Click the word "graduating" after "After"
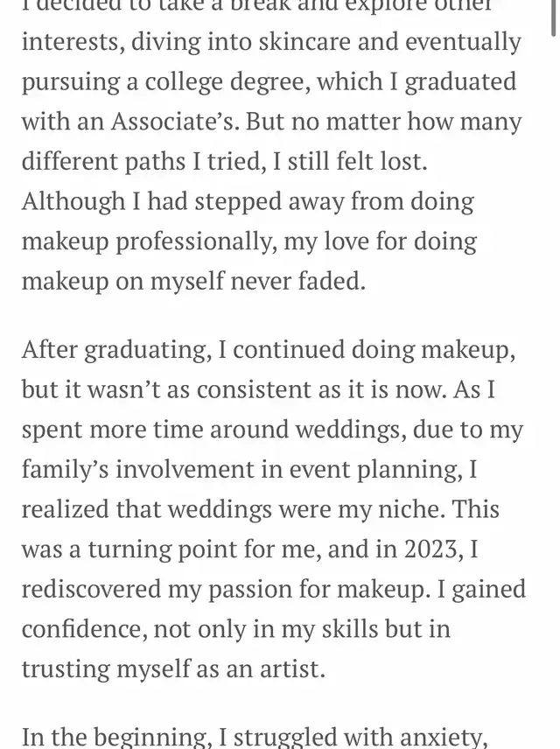Screen dimensions: 560x749 tap(143, 350)
